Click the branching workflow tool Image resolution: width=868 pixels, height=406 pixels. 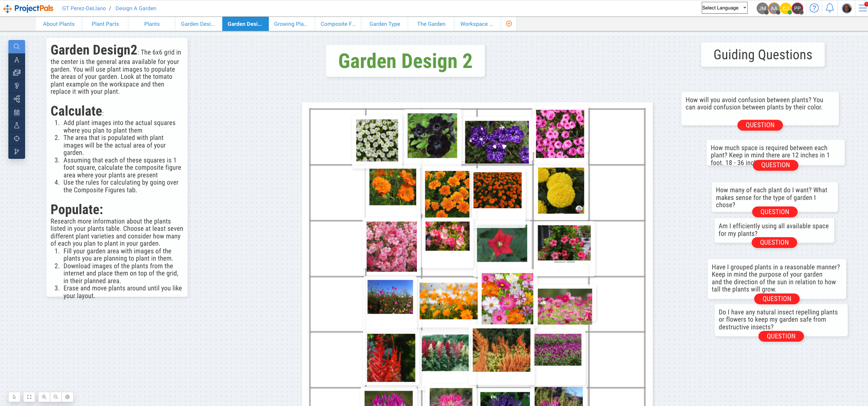coord(16,152)
